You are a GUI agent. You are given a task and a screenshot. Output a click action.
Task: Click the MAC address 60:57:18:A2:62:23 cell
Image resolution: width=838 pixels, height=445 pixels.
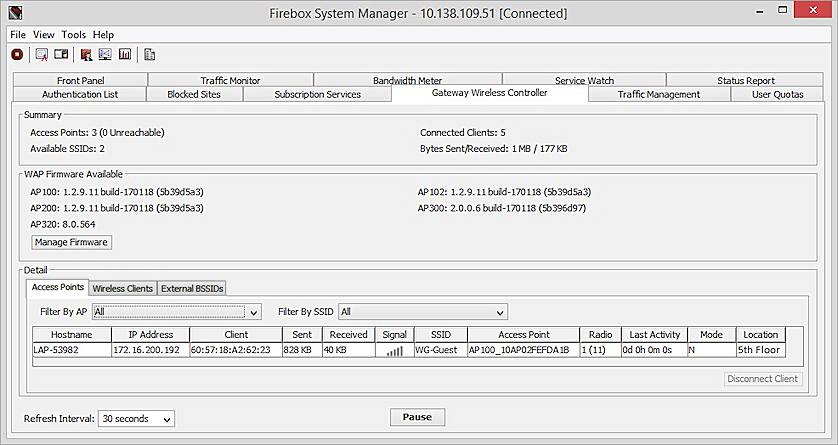coord(236,350)
